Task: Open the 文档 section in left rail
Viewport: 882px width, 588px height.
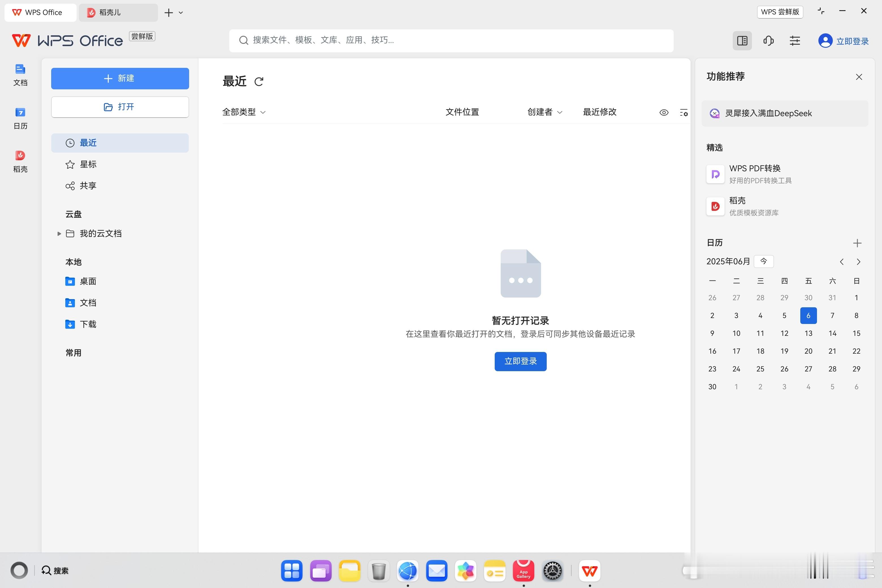Action: [20, 75]
